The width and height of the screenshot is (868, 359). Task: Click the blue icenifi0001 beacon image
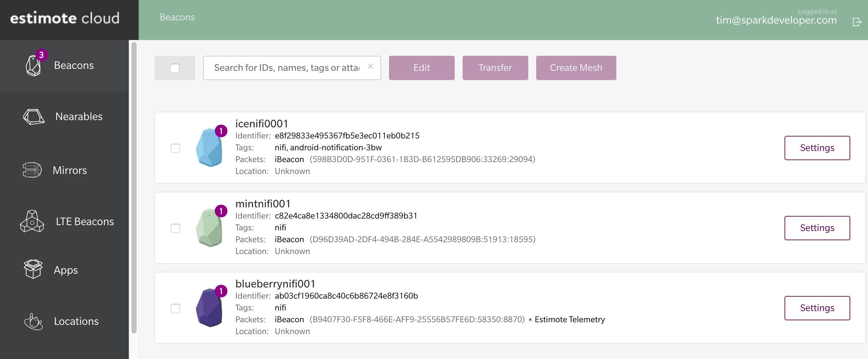click(x=209, y=148)
